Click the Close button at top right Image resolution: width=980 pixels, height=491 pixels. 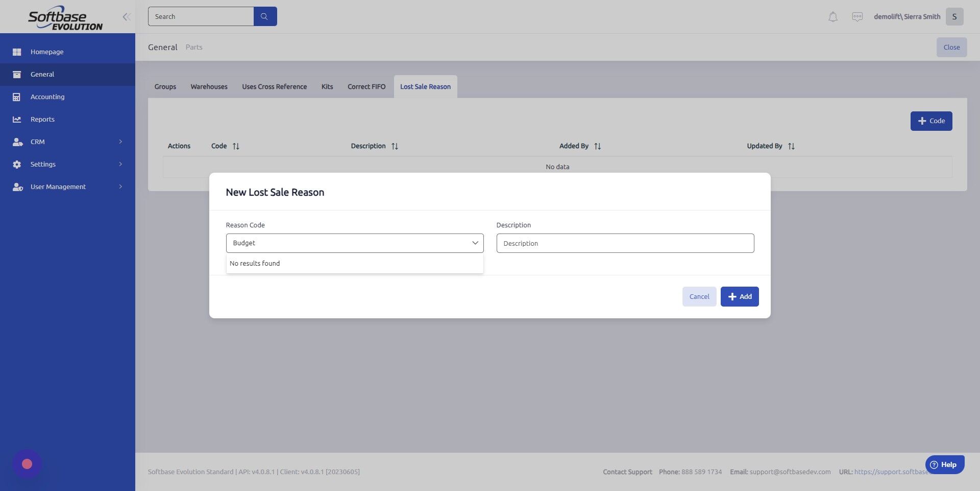(951, 47)
